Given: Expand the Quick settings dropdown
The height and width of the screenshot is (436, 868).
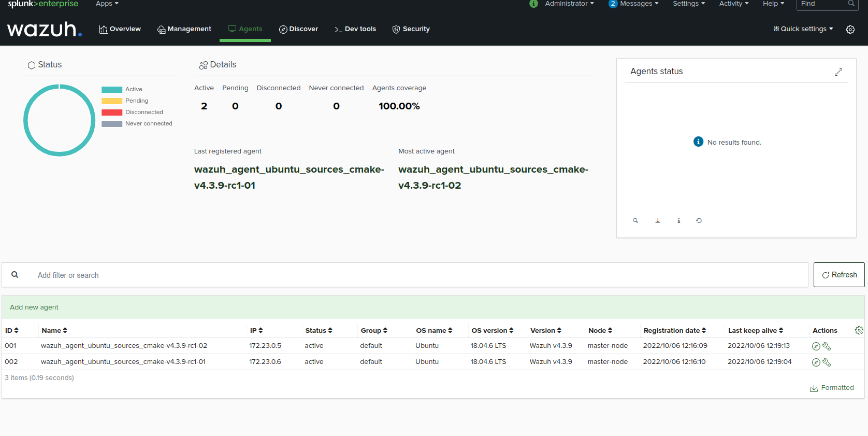Looking at the screenshot, I should click(803, 29).
